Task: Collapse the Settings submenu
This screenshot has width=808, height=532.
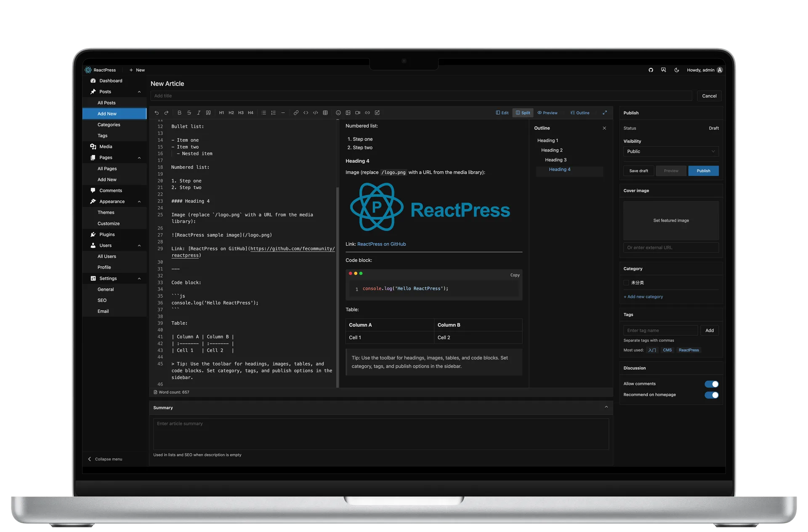Action: [139, 279]
